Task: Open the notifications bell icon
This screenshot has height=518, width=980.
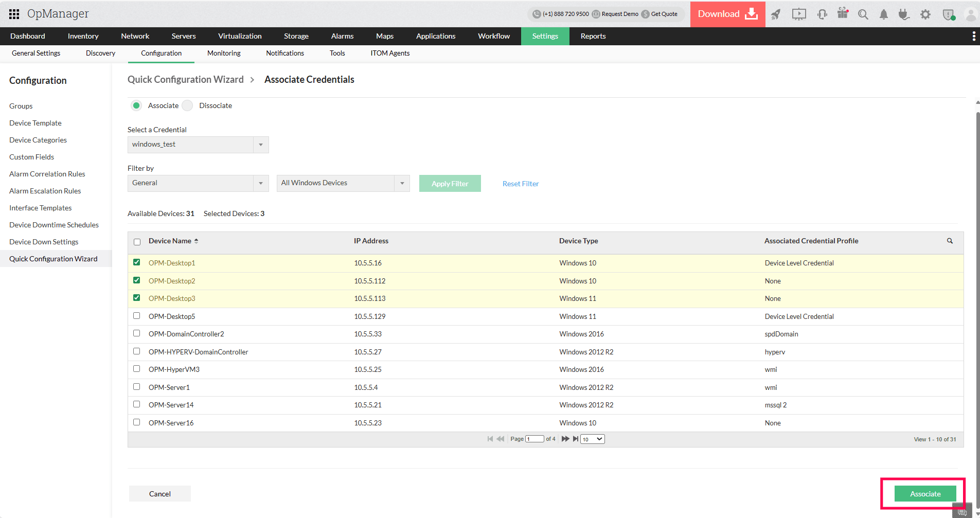Action: (x=884, y=14)
